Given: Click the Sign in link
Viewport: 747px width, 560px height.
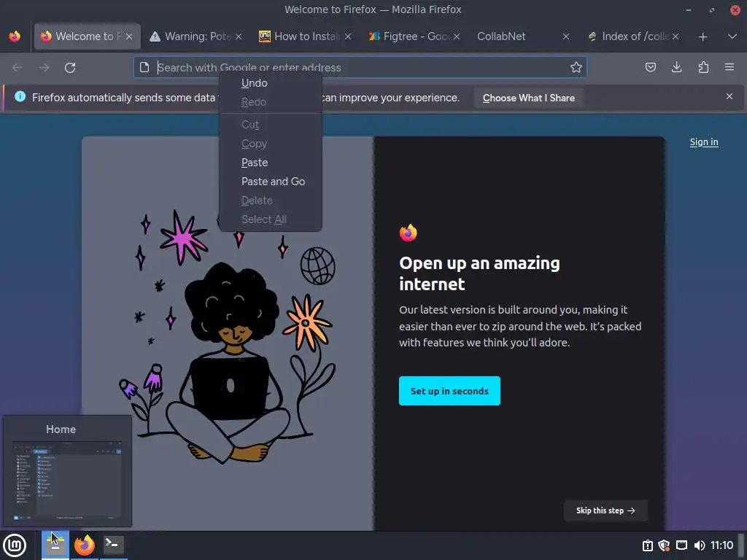Looking at the screenshot, I should click(x=704, y=142).
